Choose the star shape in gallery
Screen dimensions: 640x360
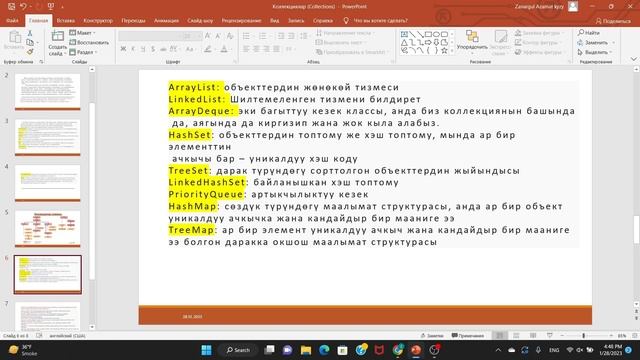(444, 51)
